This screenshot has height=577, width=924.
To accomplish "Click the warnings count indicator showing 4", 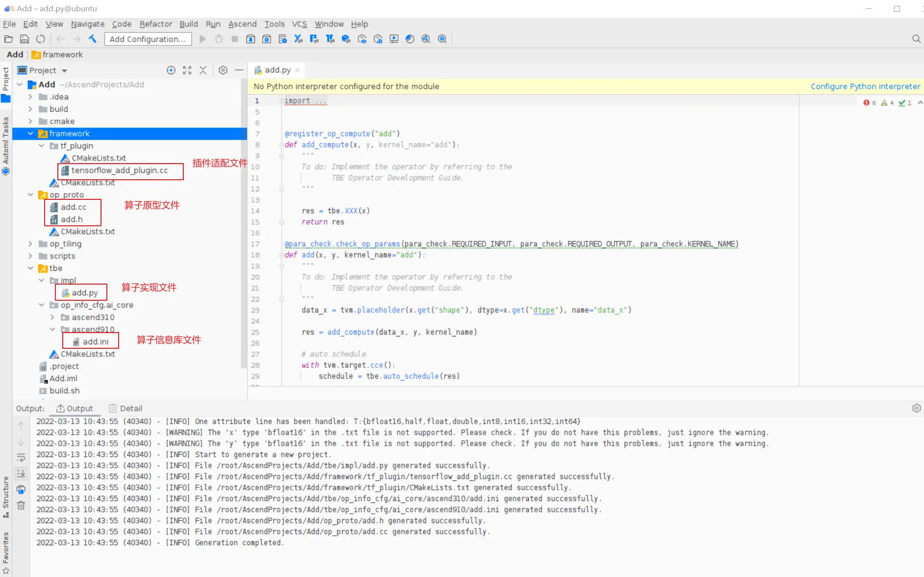I will [887, 102].
